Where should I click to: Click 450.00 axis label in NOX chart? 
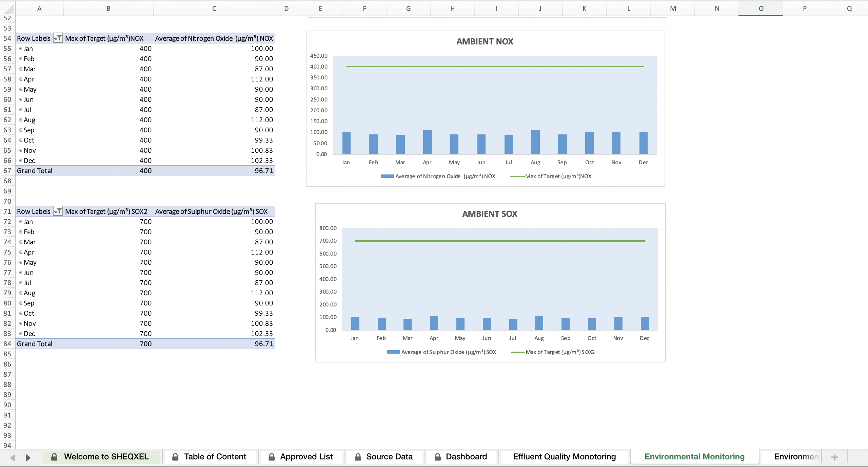coord(319,56)
